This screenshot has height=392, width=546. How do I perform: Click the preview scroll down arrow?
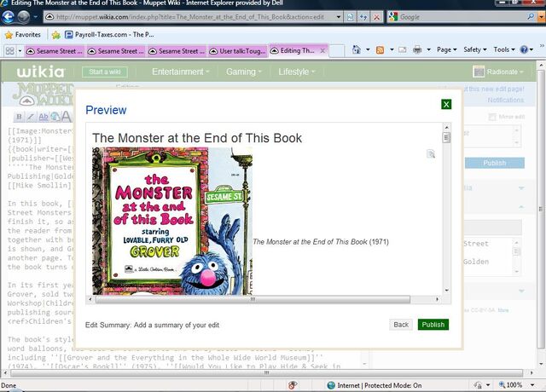pyautogui.click(x=446, y=291)
